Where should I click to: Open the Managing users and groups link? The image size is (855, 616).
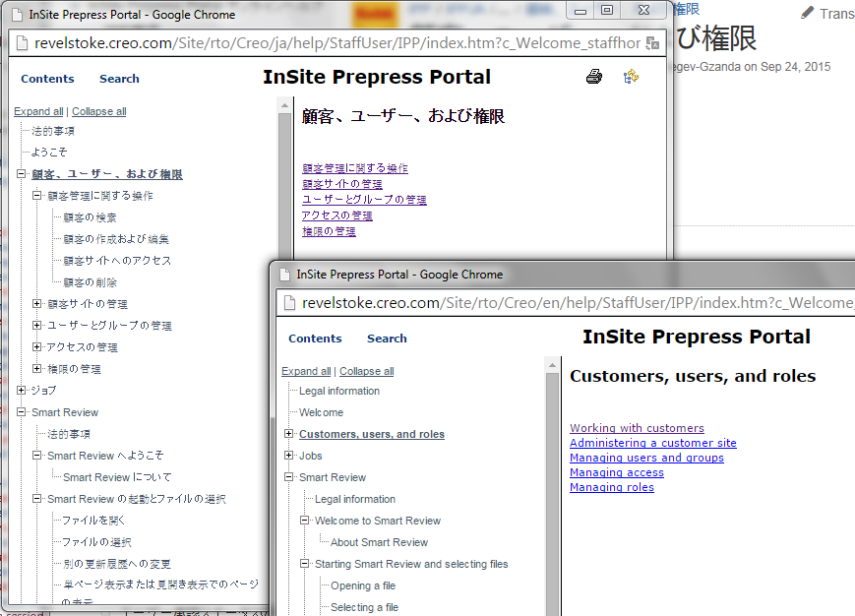(646, 458)
